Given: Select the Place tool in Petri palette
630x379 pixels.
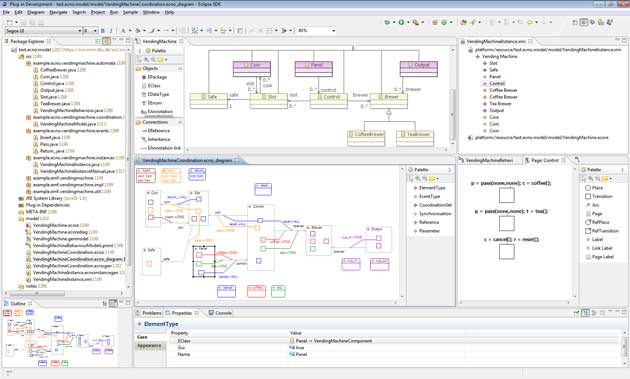Looking at the screenshot, I should click(x=594, y=188).
